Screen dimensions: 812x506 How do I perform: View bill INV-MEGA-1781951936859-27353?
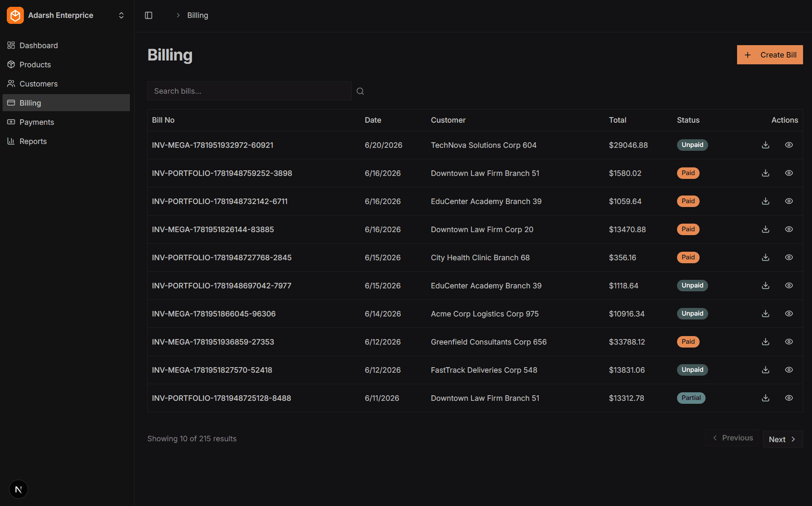(789, 342)
